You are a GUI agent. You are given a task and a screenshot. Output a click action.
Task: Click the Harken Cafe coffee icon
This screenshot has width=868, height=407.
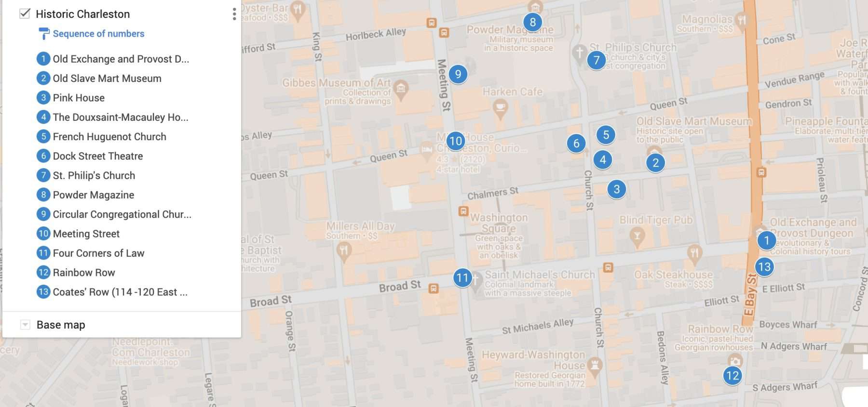500,109
